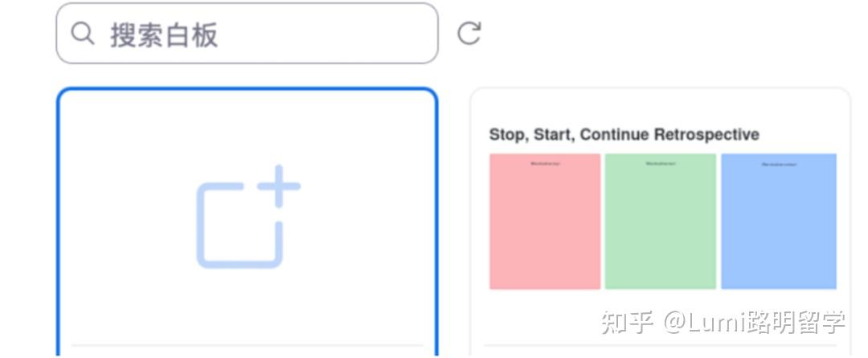This screenshot has width=868, height=358.
Task: Click empty area right of the refresh icon
Action: (x=665, y=33)
